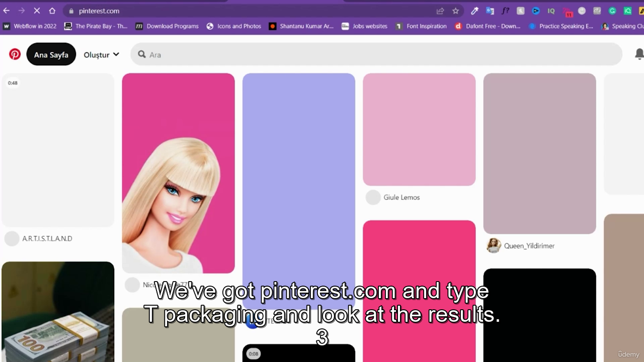Expand the Oluştur dropdown menu
644x362 pixels.
coord(101,55)
